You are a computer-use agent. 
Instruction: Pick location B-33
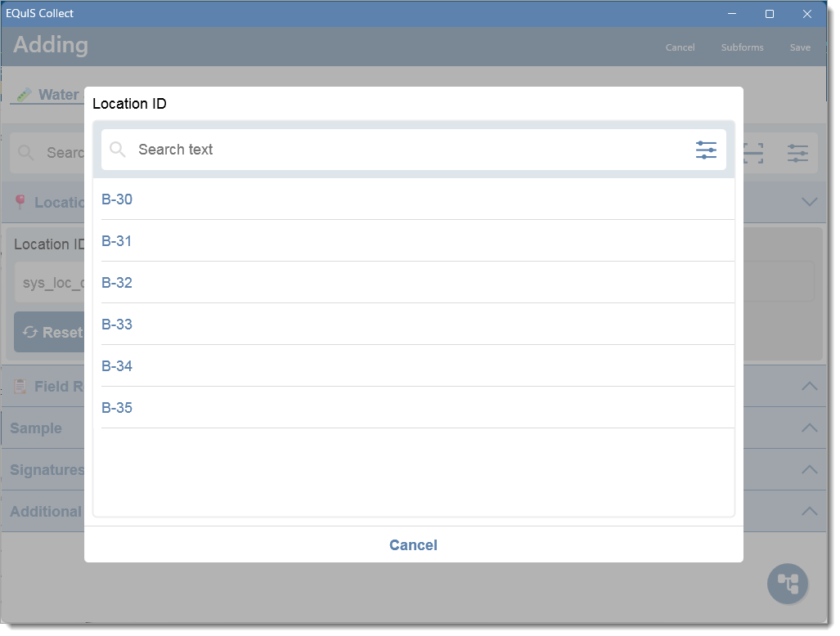(x=418, y=325)
